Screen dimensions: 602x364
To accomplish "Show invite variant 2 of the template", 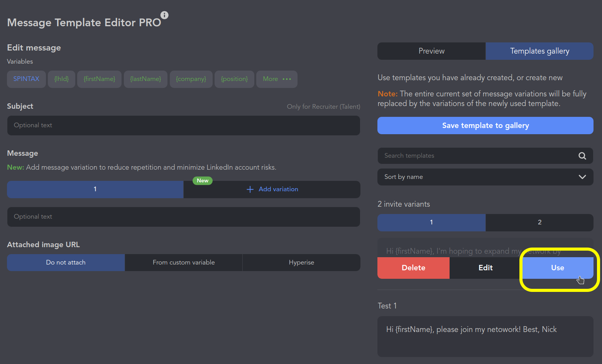I will pos(539,222).
